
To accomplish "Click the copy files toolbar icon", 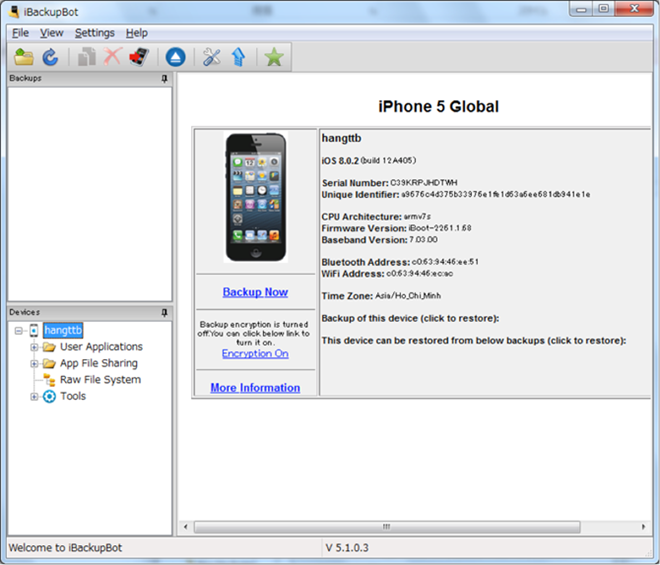I will [87, 57].
